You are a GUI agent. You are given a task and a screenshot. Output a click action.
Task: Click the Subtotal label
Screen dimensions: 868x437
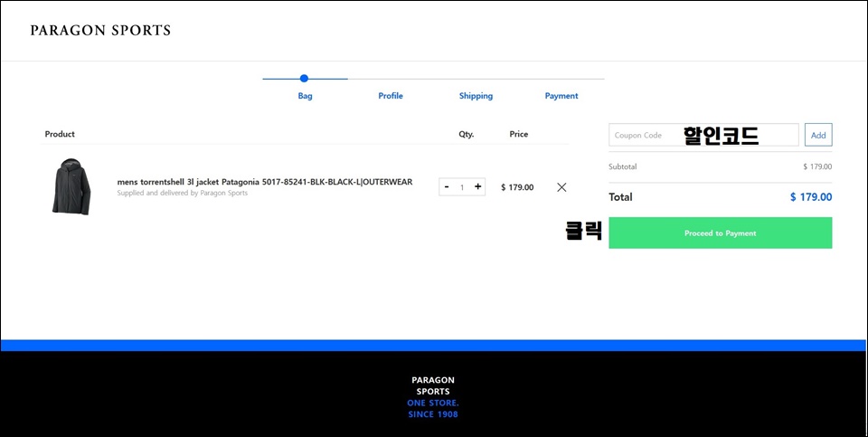(623, 166)
